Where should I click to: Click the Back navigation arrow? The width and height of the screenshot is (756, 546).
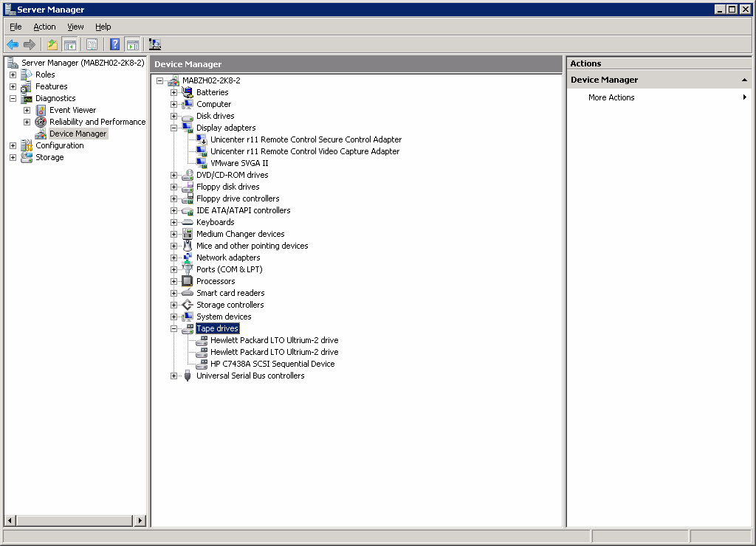click(x=12, y=44)
